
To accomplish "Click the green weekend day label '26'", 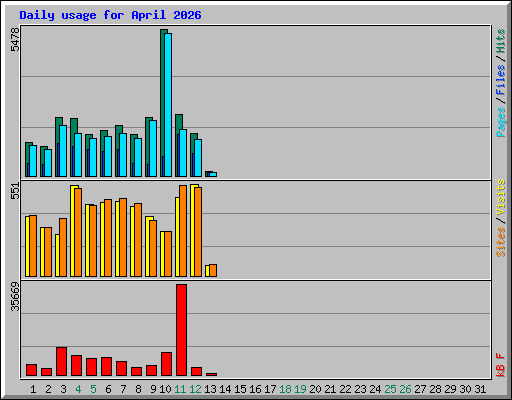I will tap(405, 389).
